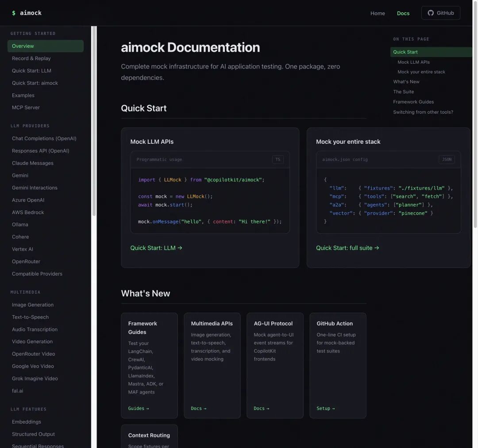Open Google Veo Video page
The image size is (478, 448).
46,366
